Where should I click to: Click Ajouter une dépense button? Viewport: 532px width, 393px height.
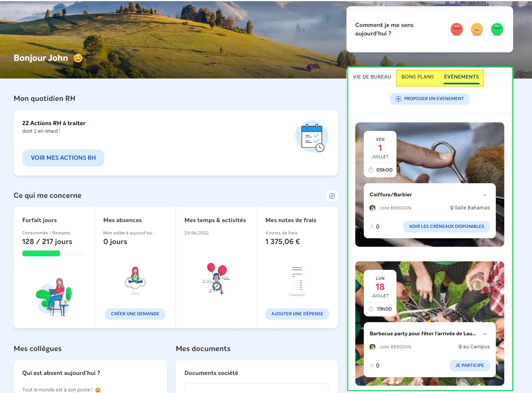tap(297, 314)
